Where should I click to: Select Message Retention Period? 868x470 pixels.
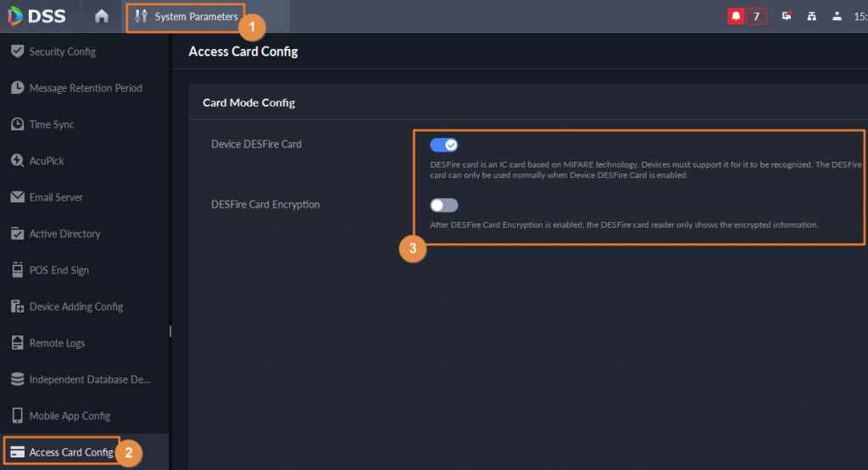85,88
